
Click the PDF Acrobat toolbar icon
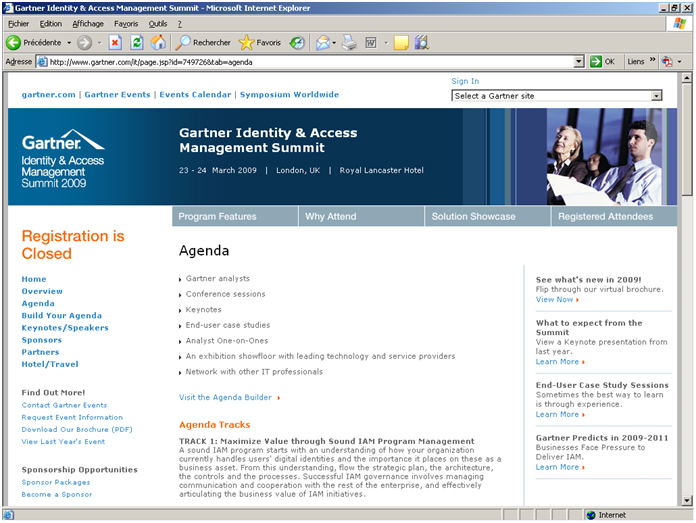point(667,61)
